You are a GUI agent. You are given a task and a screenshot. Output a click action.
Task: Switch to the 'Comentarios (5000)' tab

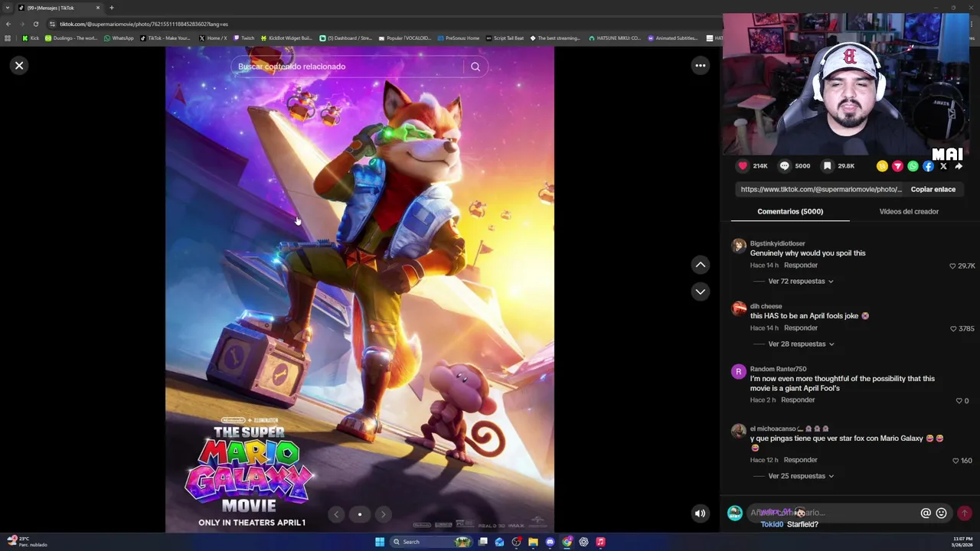(x=790, y=211)
